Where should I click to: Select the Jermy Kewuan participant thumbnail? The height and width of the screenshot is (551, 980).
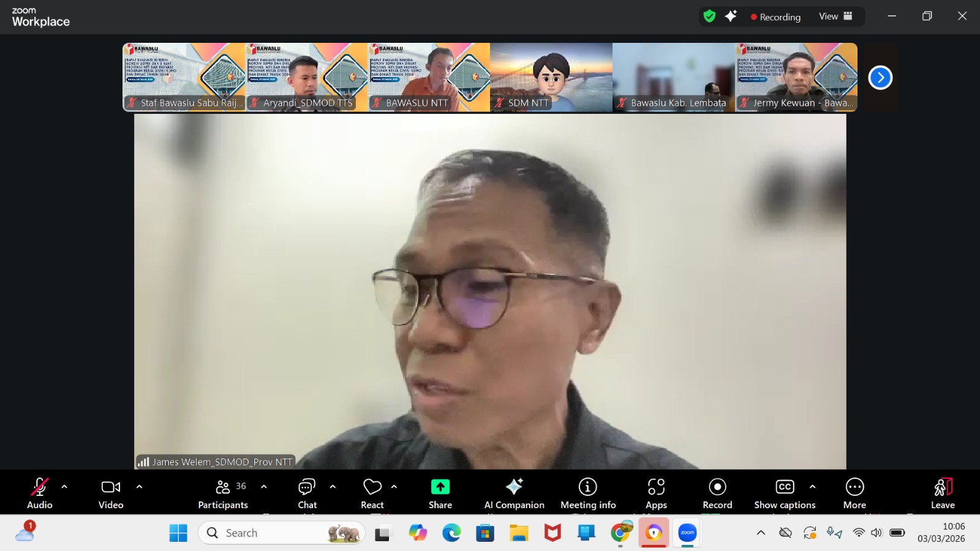pyautogui.click(x=796, y=77)
